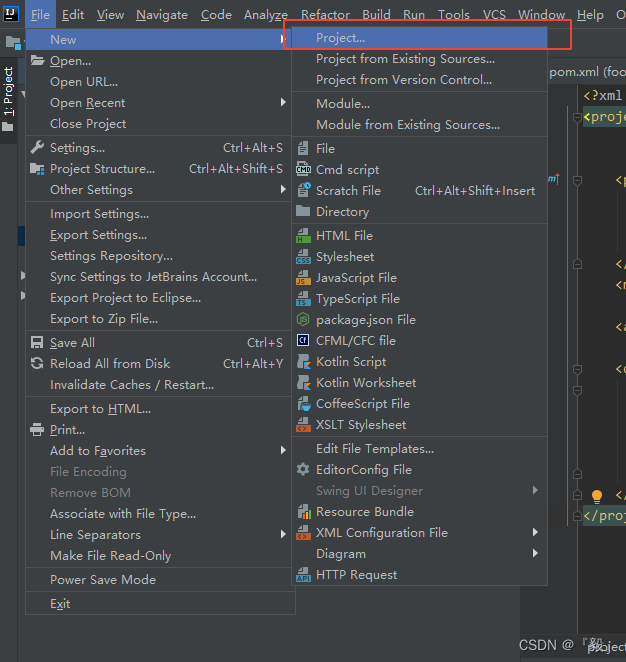This screenshot has height=662, width=626.
Task: Click the Kotlin Script icon
Action: (304, 361)
